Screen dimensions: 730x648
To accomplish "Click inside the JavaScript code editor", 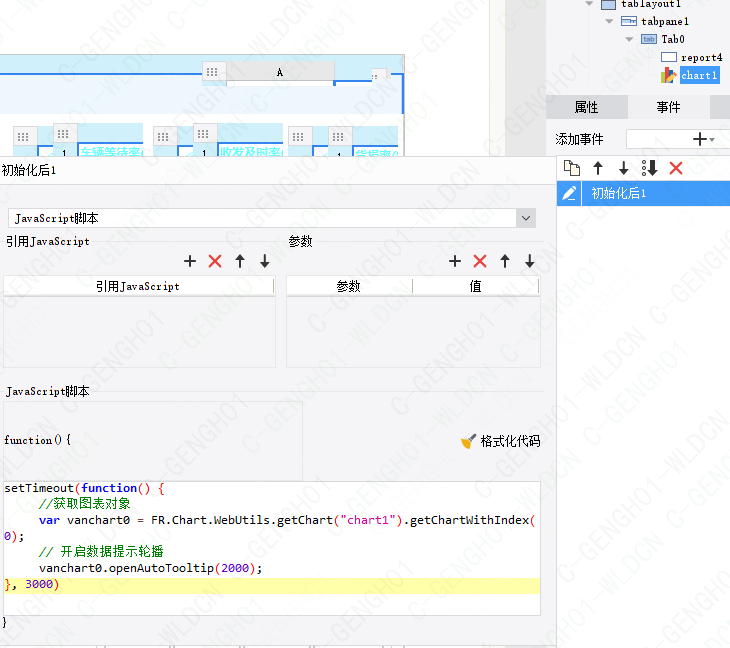I will (272, 548).
